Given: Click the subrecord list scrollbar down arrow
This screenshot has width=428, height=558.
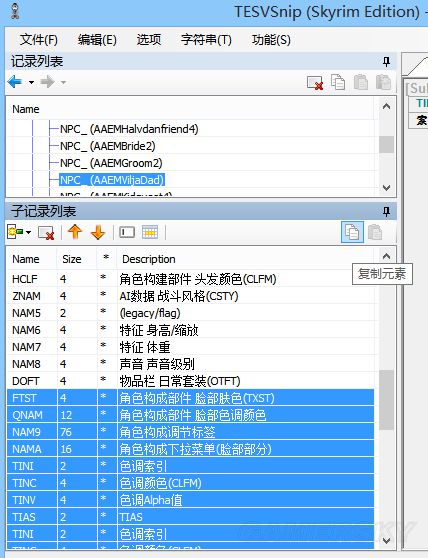Looking at the screenshot, I should click(386, 541).
